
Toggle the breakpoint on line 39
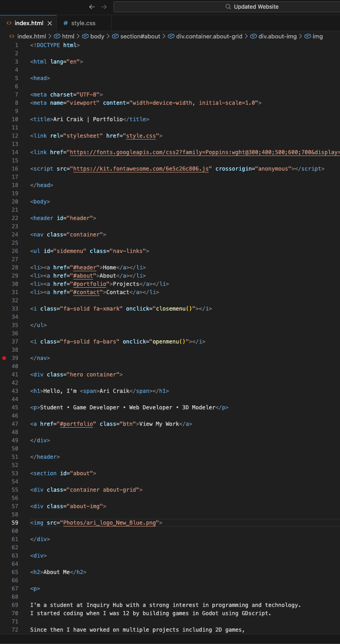pyautogui.click(x=4, y=358)
